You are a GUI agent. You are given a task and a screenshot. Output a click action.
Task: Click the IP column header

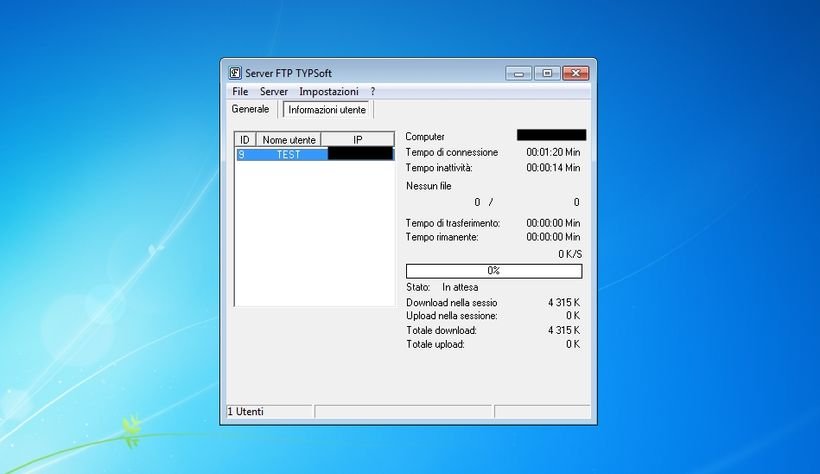pyautogui.click(x=357, y=140)
